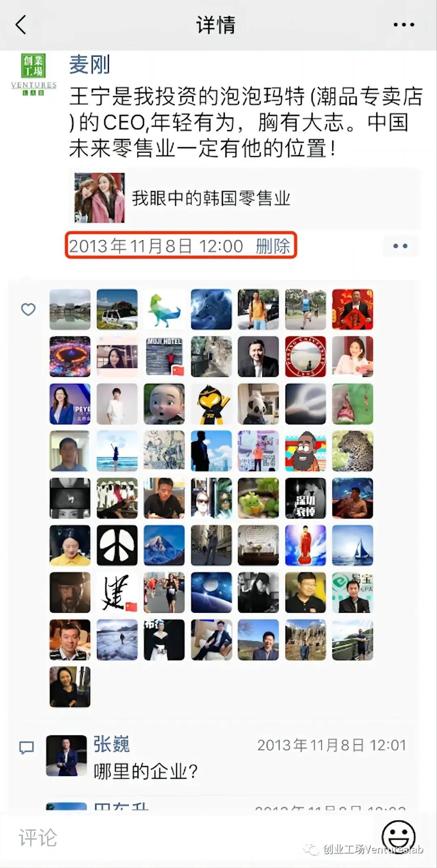Open the leopard liker avatar
The height and width of the screenshot is (868, 437).
[x=352, y=451]
